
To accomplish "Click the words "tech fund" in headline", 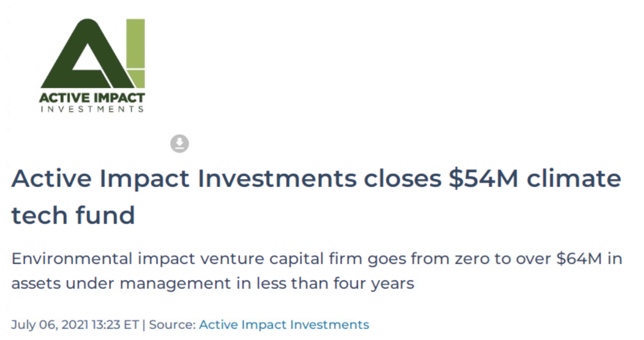I will click(x=73, y=215).
